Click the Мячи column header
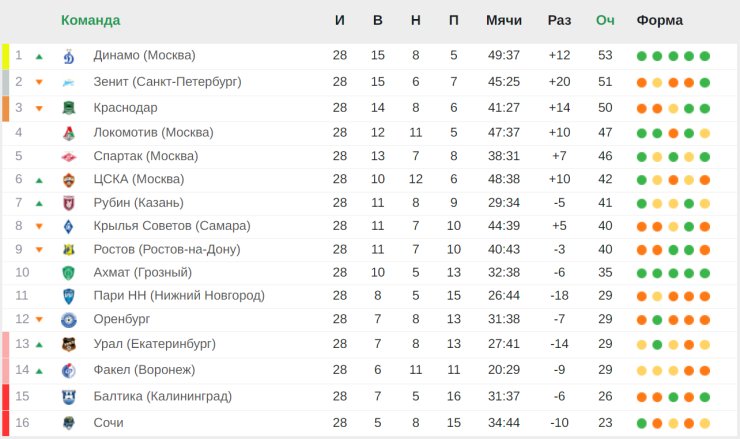The height and width of the screenshot is (439, 740). click(504, 20)
